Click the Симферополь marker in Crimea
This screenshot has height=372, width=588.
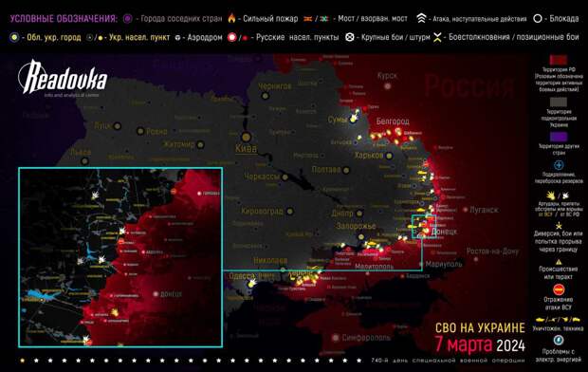click(336, 338)
